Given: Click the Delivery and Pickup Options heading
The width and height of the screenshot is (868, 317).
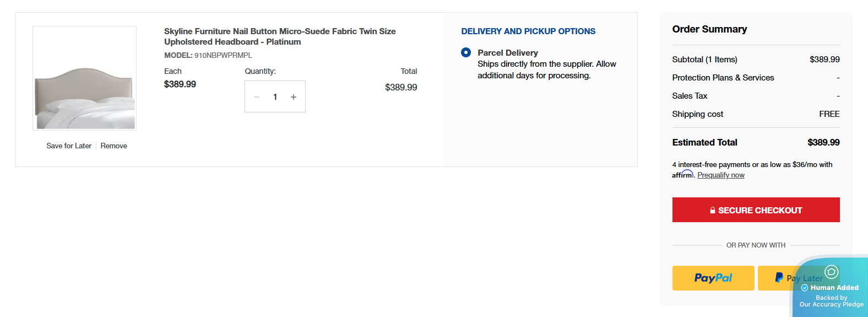Looking at the screenshot, I should pyautogui.click(x=528, y=31).
